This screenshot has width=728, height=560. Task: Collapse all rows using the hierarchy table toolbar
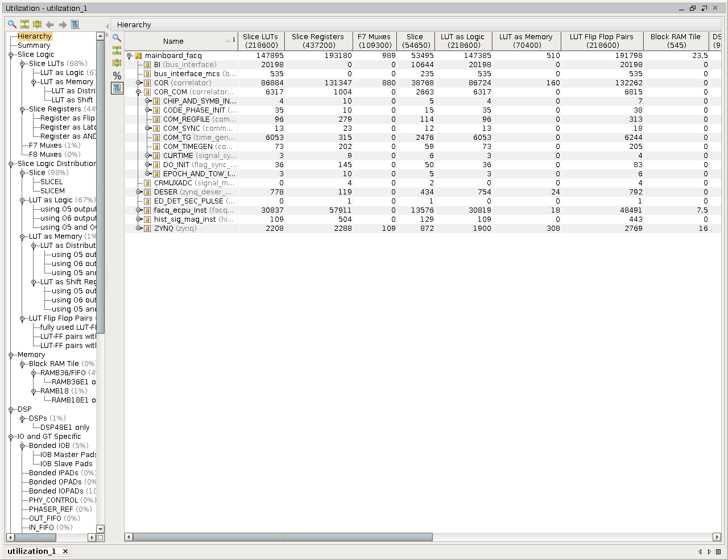click(117, 51)
